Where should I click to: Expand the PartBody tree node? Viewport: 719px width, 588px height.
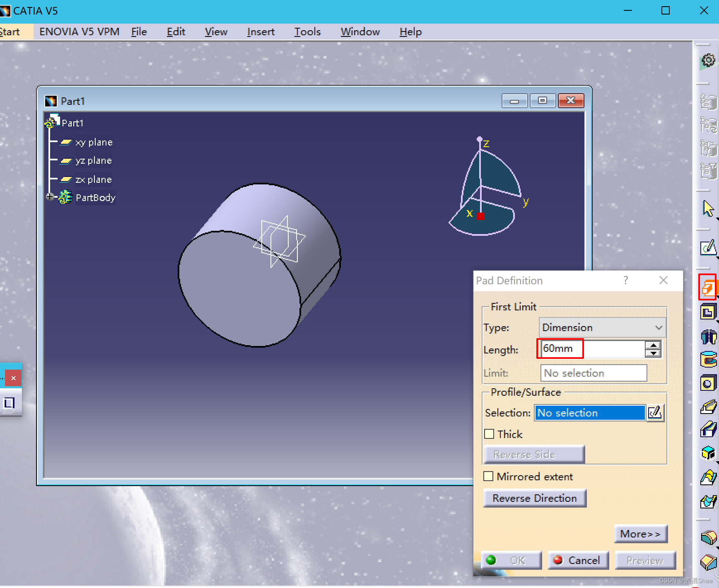tap(50, 197)
